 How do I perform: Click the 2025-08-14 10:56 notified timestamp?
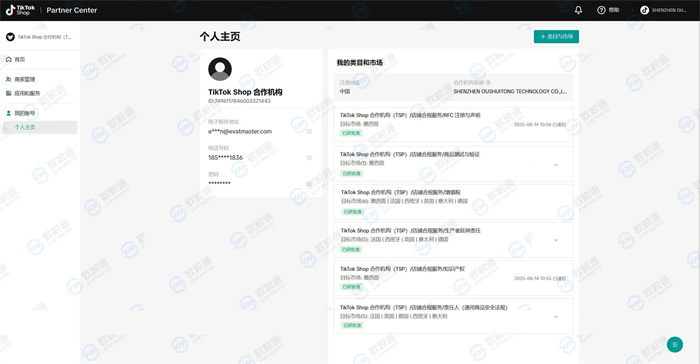point(540,125)
